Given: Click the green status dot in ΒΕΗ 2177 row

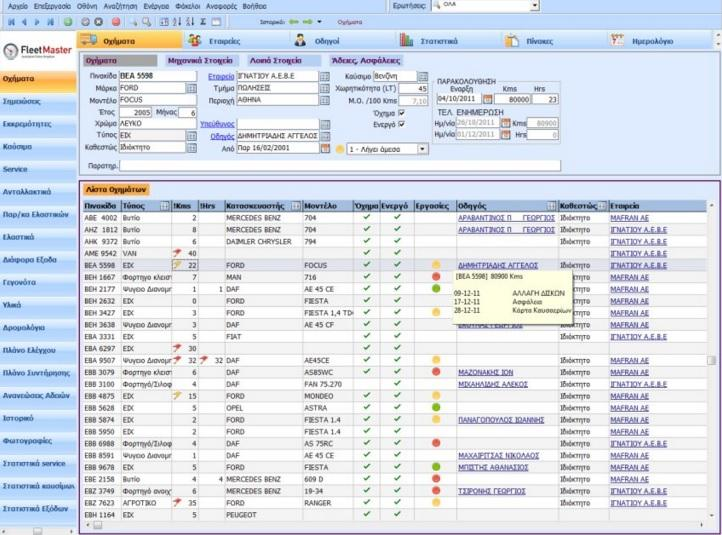Looking at the screenshot, I should click(x=436, y=289).
